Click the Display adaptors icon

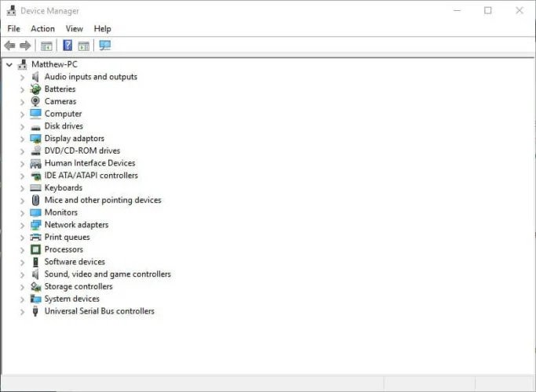[x=35, y=139]
